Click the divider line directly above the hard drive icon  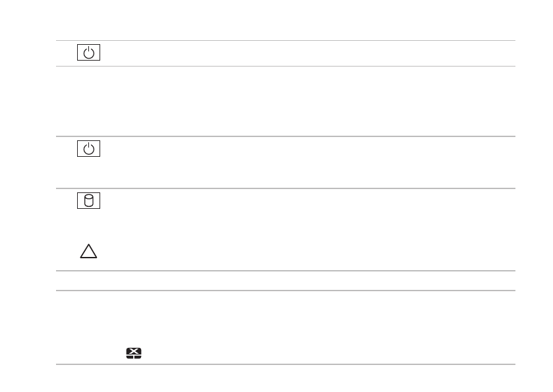[283, 189]
